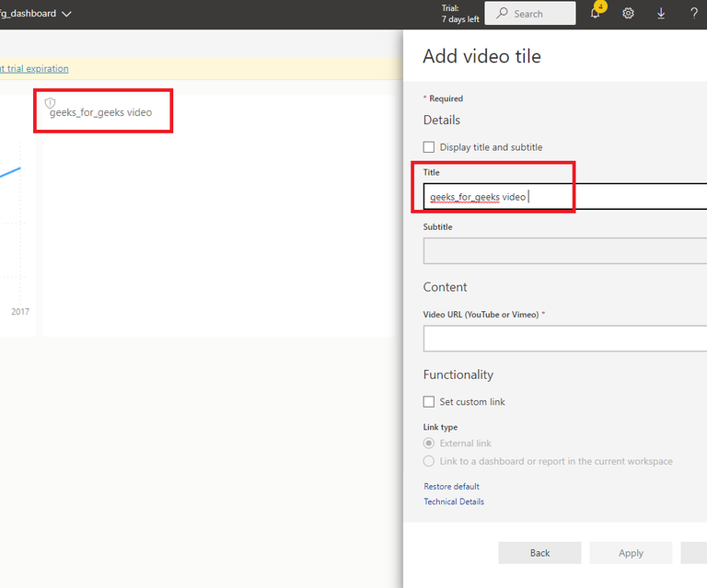Viewport: 707px width, 588px height.
Task: Follow the trial expiration link
Action: click(34, 68)
